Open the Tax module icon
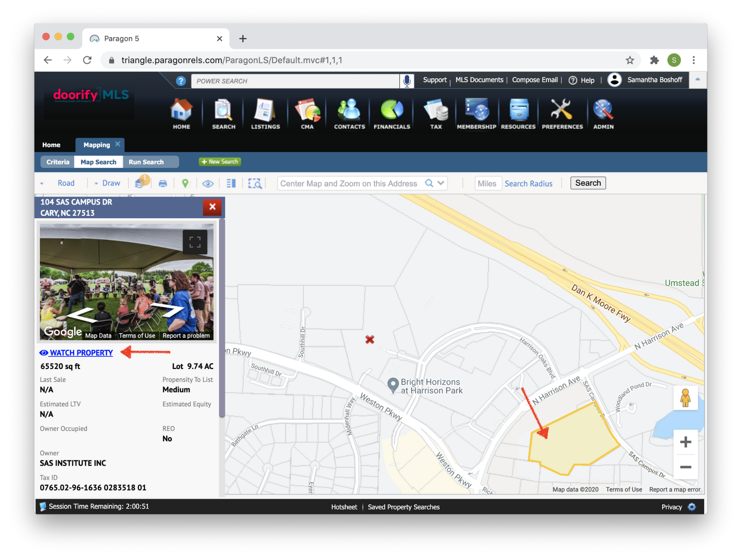Viewport: 742px width, 560px height. click(x=436, y=114)
